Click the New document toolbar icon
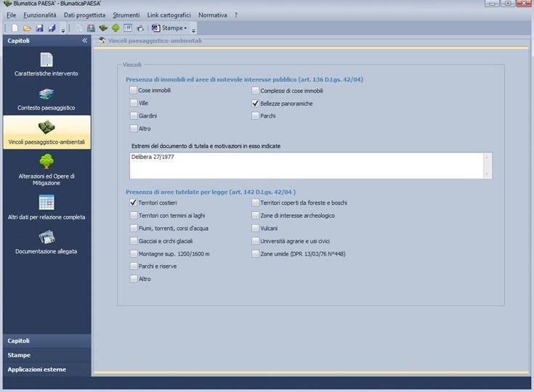The image size is (534, 392). pos(15,28)
